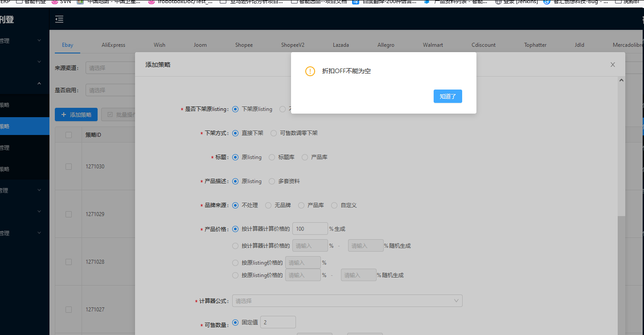The width and height of the screenshot is (644, 335).
Task: Switch to the AliExpress tab
Action: pyautogui.click(x=114, y=45)
